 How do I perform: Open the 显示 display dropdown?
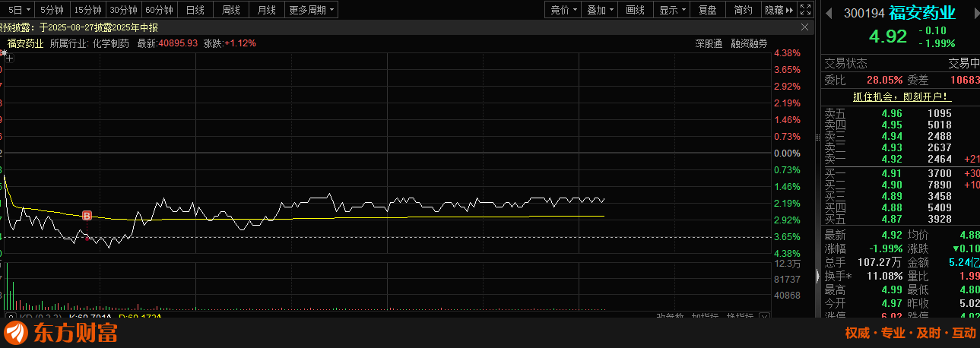coord(672,10)
